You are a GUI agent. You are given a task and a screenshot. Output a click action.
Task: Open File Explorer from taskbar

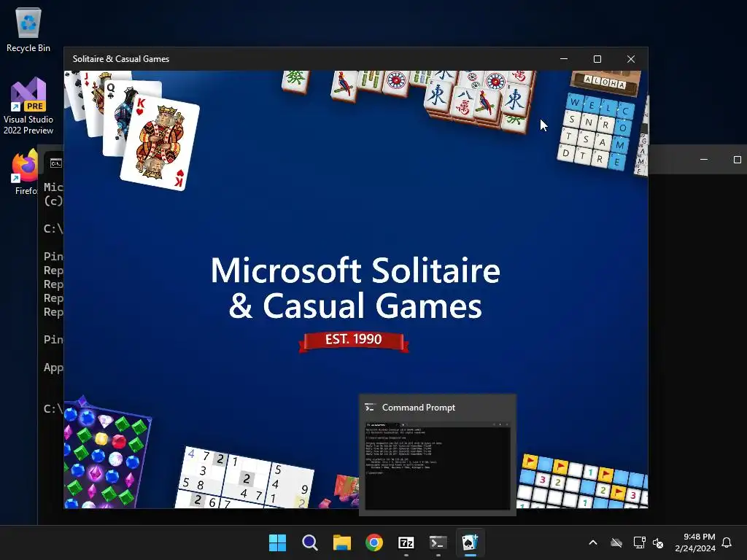(x=342, y=542)
